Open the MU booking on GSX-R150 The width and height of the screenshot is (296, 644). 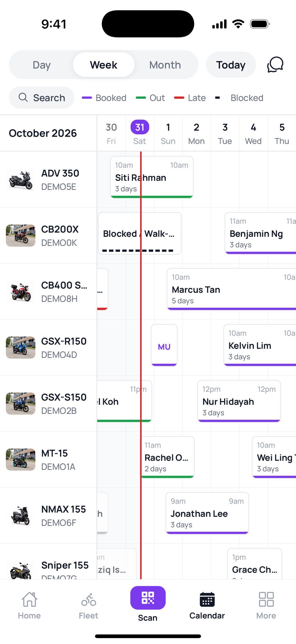(164, 345)
